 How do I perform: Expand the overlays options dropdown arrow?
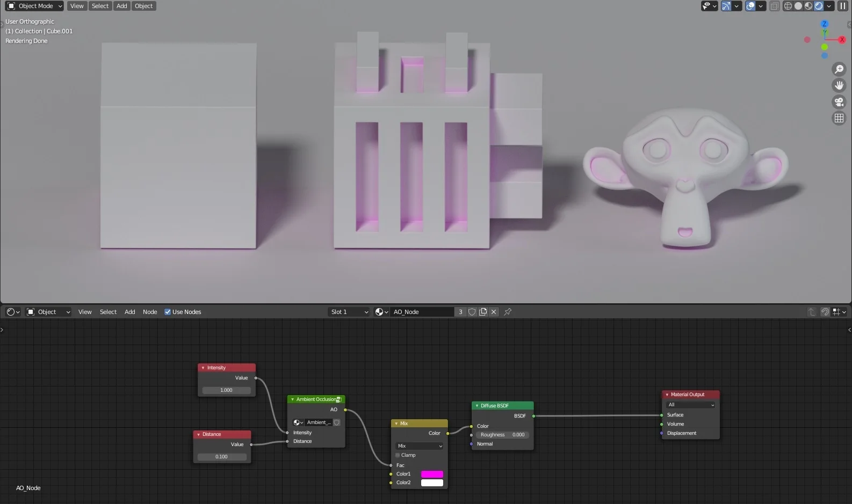pyautogui.click(x=761, y=6)
